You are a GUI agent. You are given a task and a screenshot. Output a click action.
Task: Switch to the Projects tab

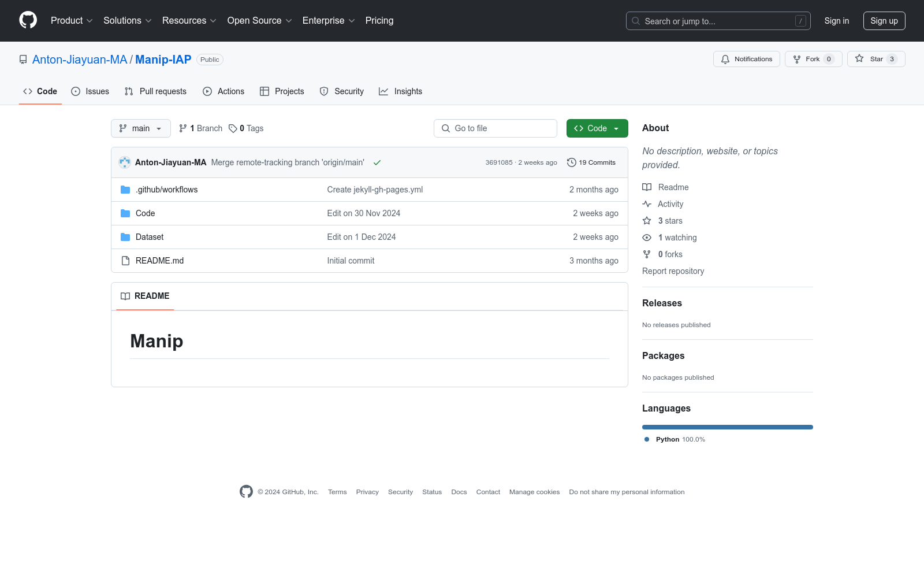tap(282, 91)
